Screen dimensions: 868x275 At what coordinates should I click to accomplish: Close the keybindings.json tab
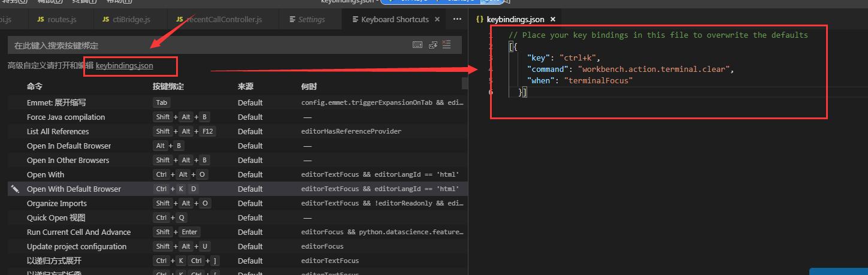coord(553,19)
